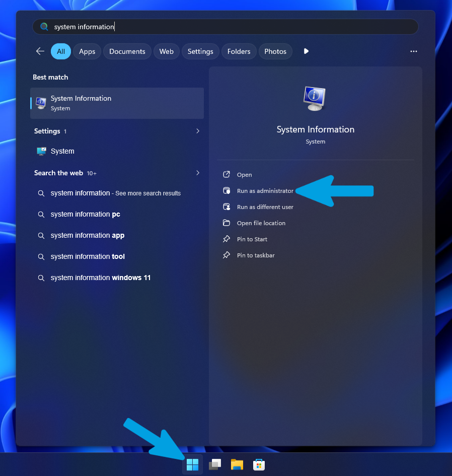452x476 pixels.
Task: Select the All filter tab
Action: [61, 51]
